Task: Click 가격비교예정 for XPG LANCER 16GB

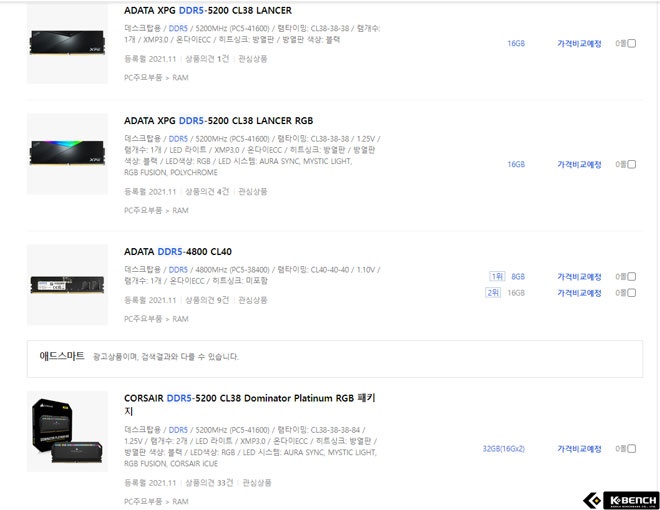Action: point(580,43)
